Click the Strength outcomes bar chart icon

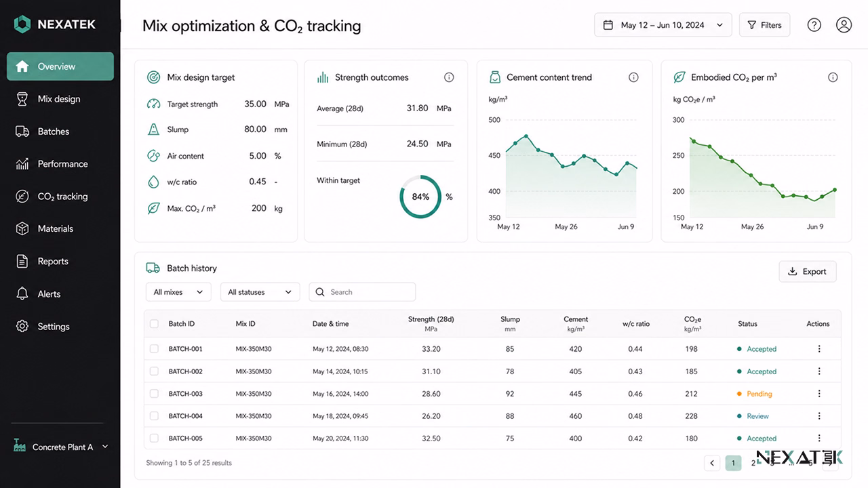pyautogui.click(x=323, y=77)
